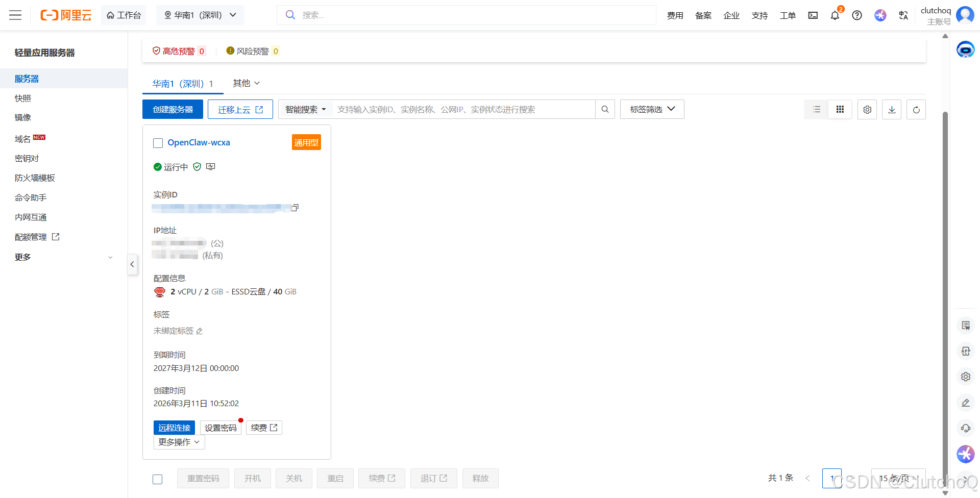Screen dimensions: 980x498
Task: Open the 标签筛选 filter dropdown
Action: tap(652, 109)
